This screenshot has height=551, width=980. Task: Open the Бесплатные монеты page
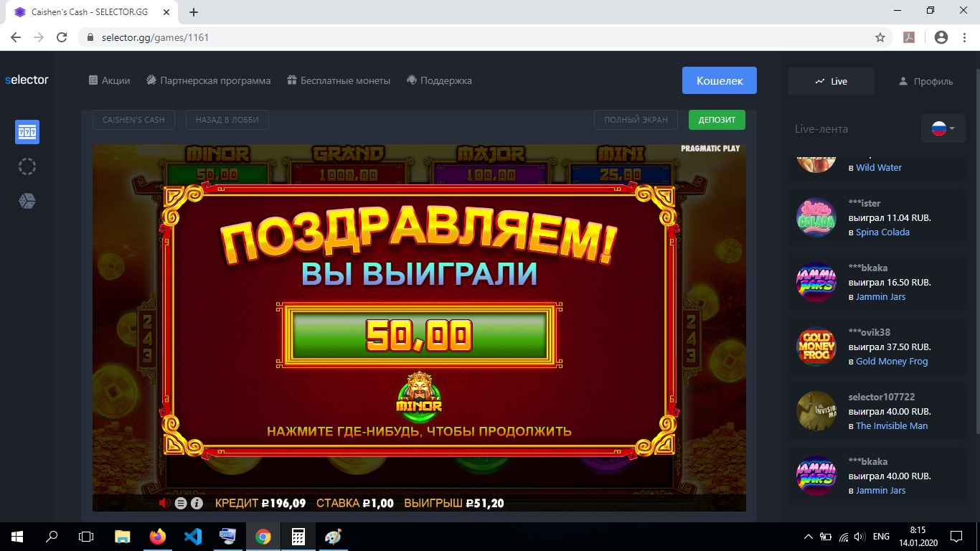click(339, 80)
